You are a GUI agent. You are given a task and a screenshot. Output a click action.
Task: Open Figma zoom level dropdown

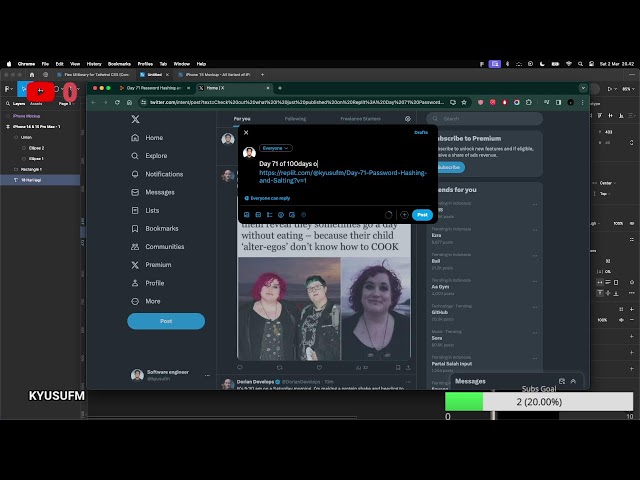[x=627, y=89]
